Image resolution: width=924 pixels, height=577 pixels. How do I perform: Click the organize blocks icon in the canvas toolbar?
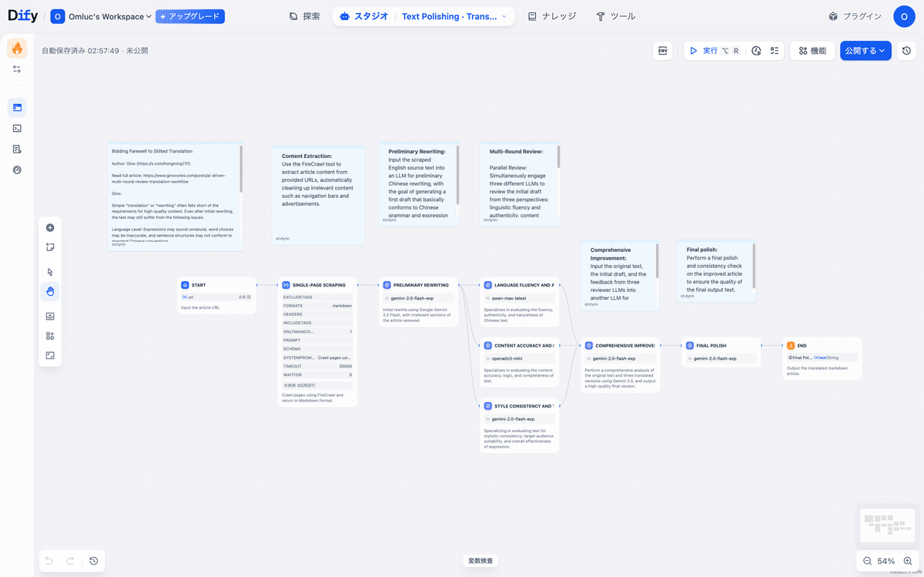point(50,336)
